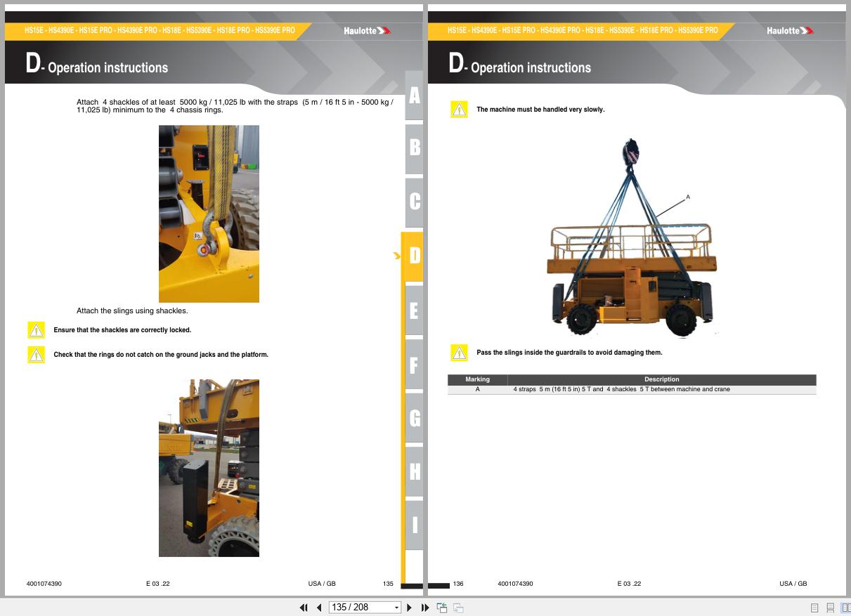This screenshot has height=616, width=851.
Task: Click 'Pass the slings inside the guardrails' text
Action: tap(569, 353)
